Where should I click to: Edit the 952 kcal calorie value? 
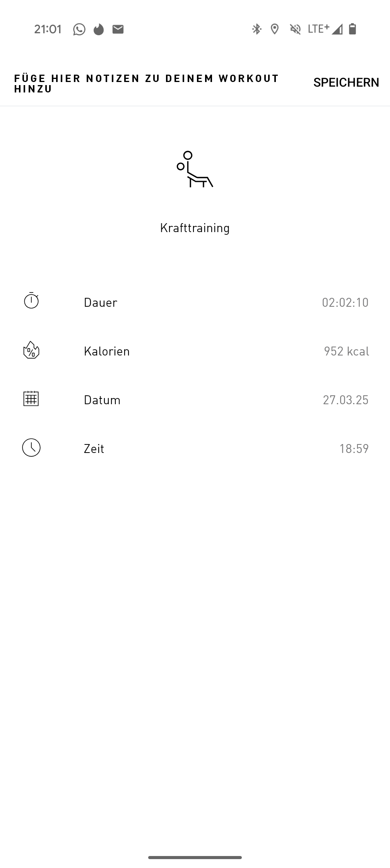pyautogui.click(x=346, y=351)
